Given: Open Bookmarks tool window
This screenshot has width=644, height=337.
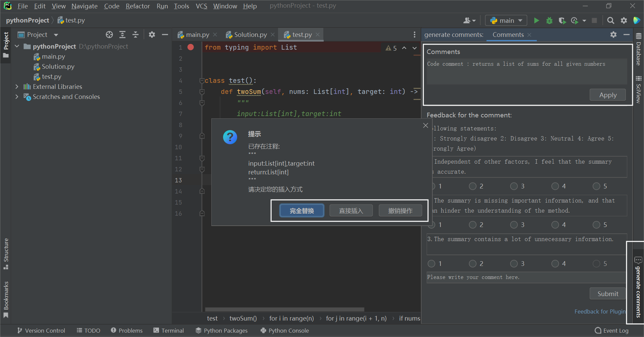Looking at the screenshot, I should [x=6, y=299].
